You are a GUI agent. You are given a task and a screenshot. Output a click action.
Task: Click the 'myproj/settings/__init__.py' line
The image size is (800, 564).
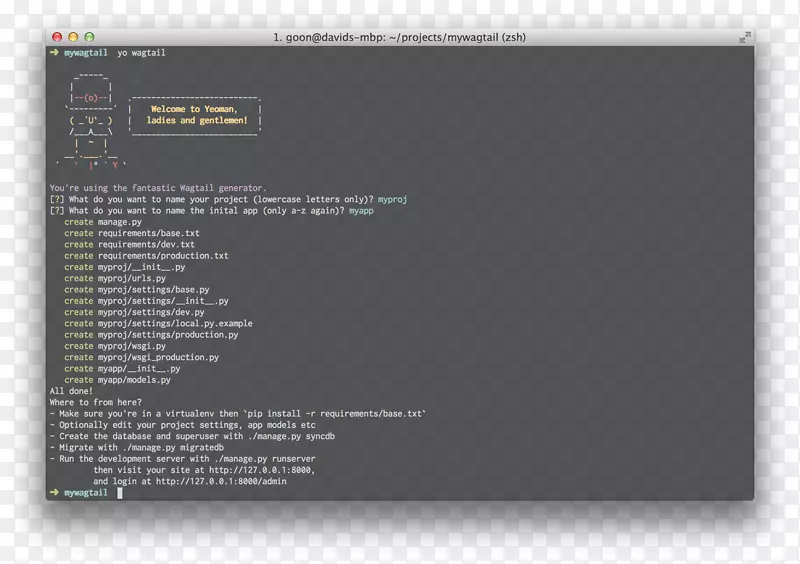146,301
